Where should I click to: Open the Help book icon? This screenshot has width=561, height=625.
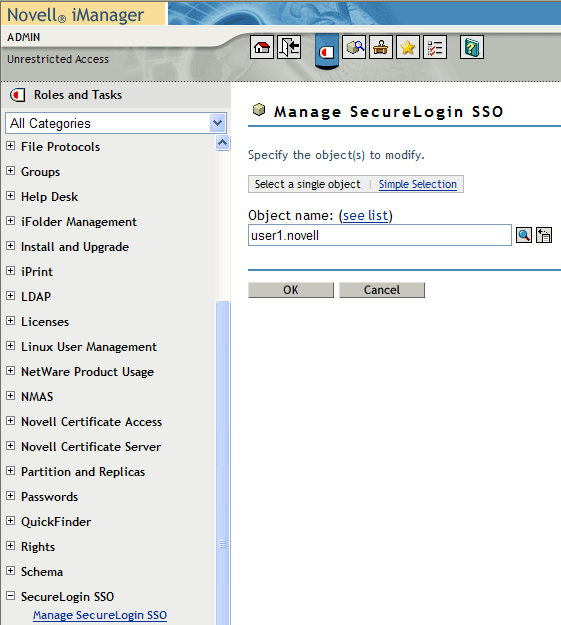472,47
